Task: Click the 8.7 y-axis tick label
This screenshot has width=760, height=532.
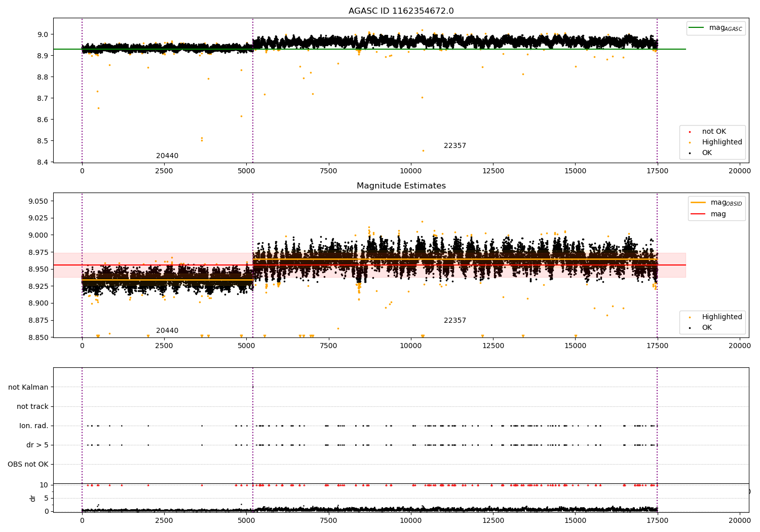Action: click(x=43, y=98)
